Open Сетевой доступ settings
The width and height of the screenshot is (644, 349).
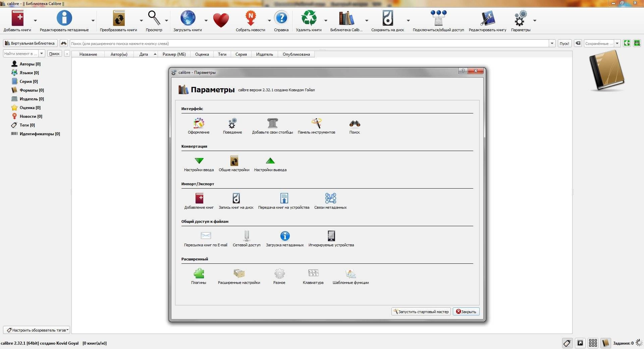pyautogui.click(x=247, y=239)
